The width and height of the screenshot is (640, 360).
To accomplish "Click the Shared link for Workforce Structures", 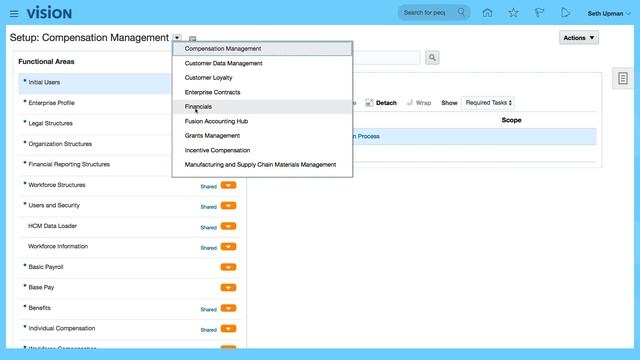I will [209, 187].
